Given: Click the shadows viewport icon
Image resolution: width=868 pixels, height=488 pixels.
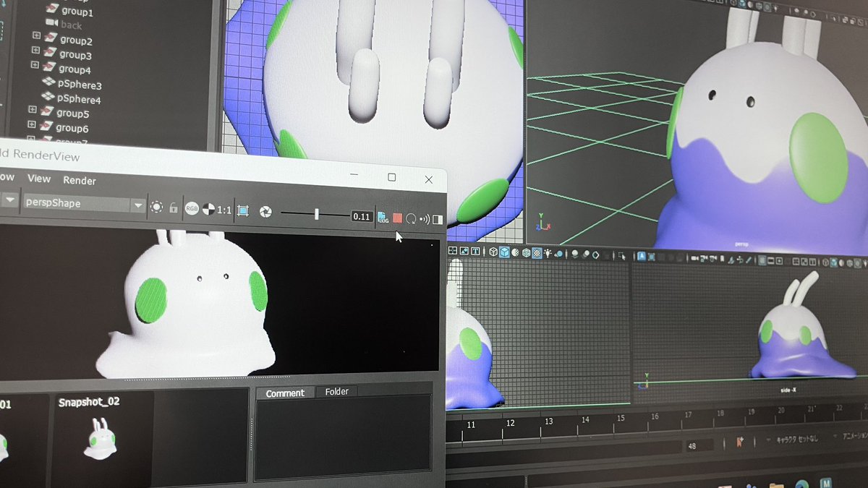Looking at the screenshot, I should coord(560,254).
